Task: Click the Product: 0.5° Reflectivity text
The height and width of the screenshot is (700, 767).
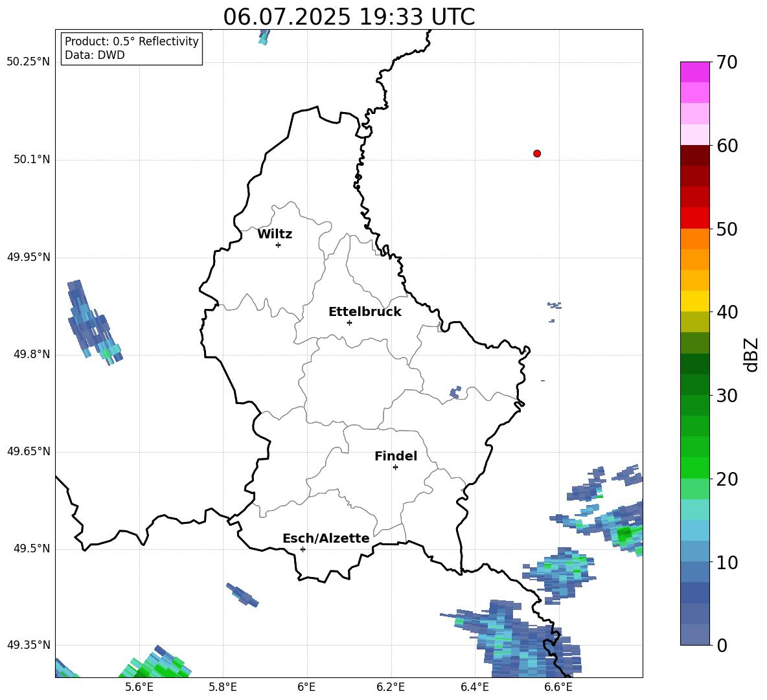Action: pos(132,41)
